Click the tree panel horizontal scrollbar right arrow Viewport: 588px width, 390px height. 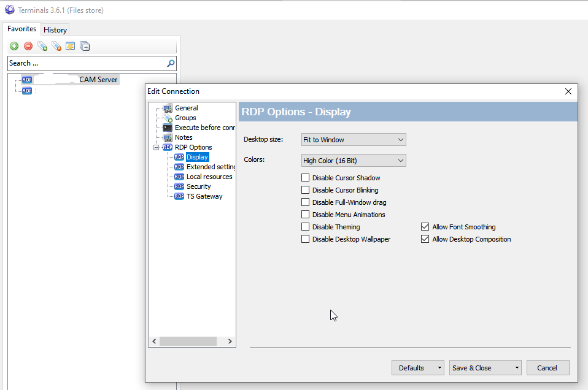click(230, 341)
